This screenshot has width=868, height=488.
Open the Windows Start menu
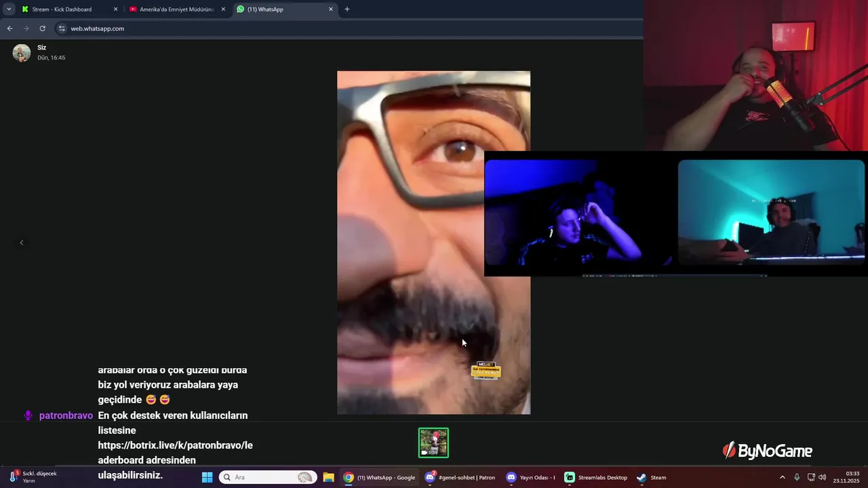pos(207,477)
